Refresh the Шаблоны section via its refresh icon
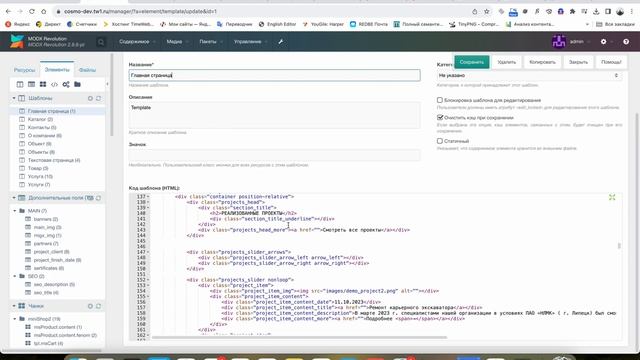The height and width of the screenshot is (360, 640). pyautogui.click(x=98, y=98)
